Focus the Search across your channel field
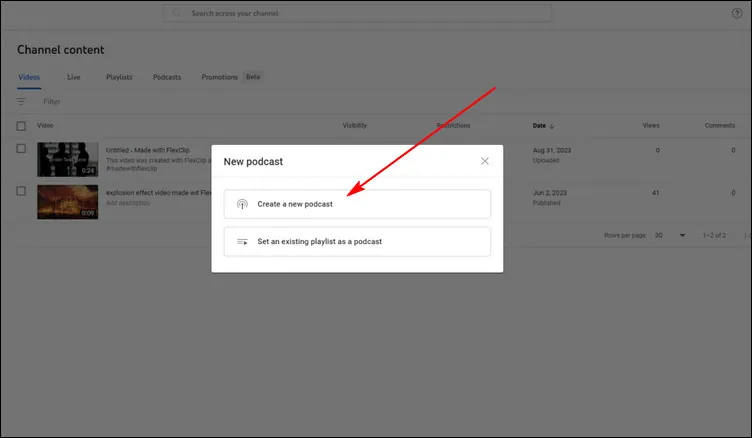The width and height of the screenshot is (752, 438). pos(357,13)
